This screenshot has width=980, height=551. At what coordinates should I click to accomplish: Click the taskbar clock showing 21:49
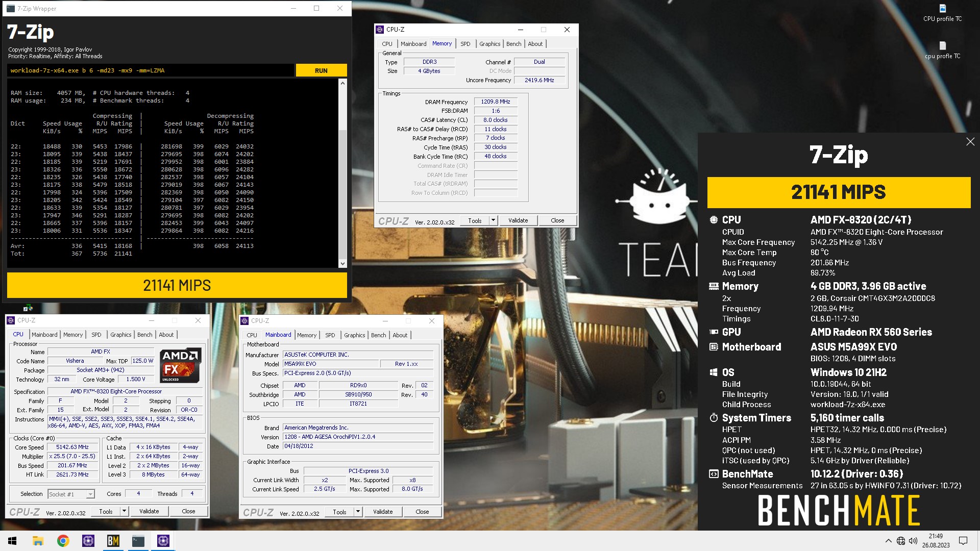(936, 541)
